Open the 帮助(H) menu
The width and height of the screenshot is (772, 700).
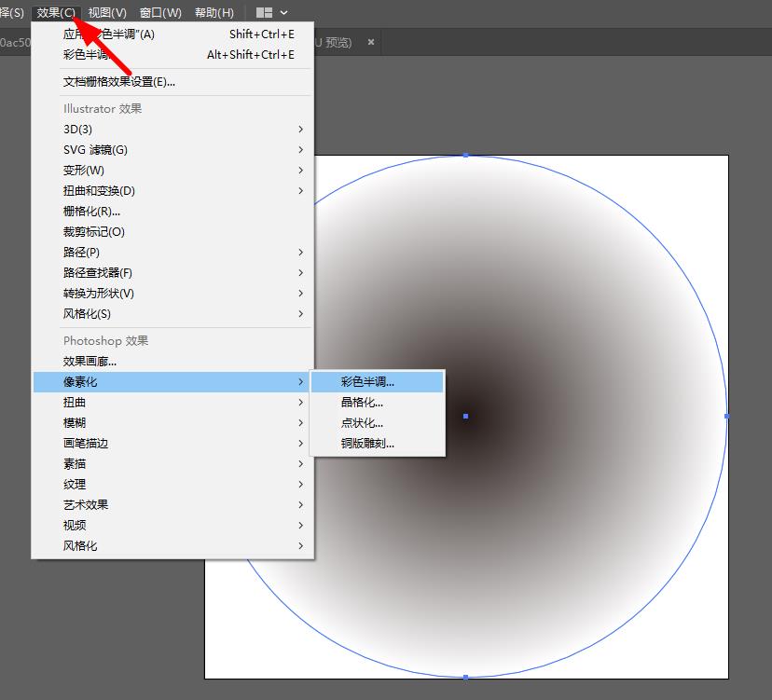click(x=214, y=12)
